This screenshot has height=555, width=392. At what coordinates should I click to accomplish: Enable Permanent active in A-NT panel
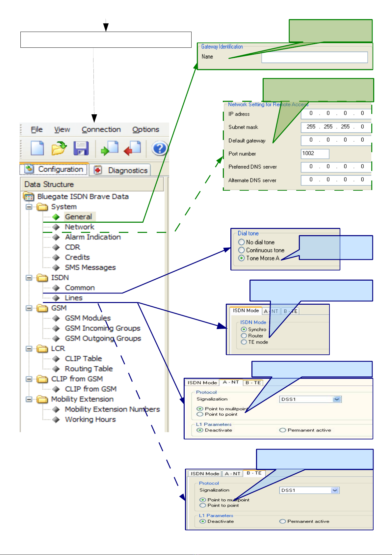point(282,430)
